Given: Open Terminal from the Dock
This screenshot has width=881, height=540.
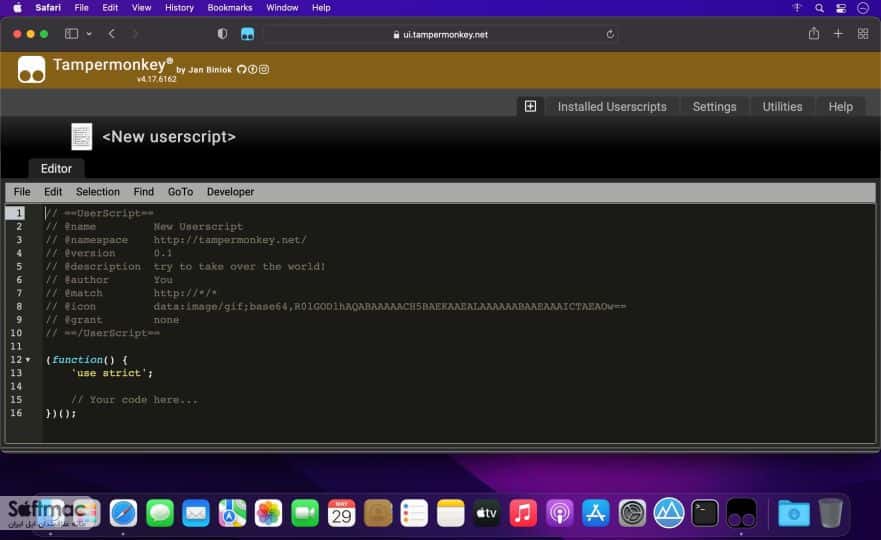Looking at the screenshot, I should 705,513.
